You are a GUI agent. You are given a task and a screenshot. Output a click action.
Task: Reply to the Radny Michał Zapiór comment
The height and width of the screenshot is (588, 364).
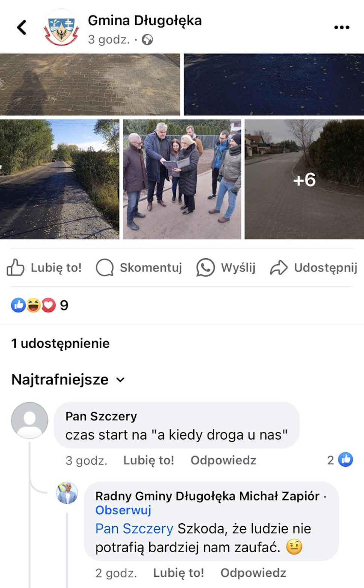(x=253, y=573)
